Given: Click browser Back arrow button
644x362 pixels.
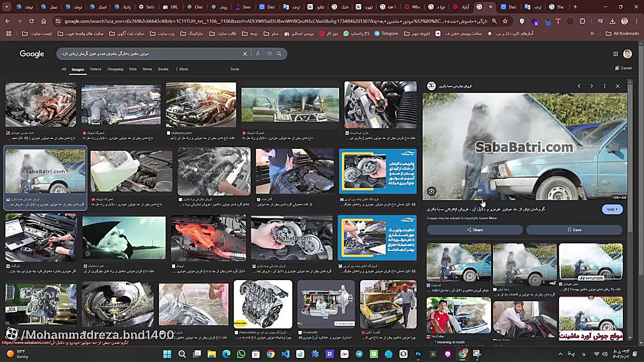Looking at the screenshot, I should coord(7,21).
